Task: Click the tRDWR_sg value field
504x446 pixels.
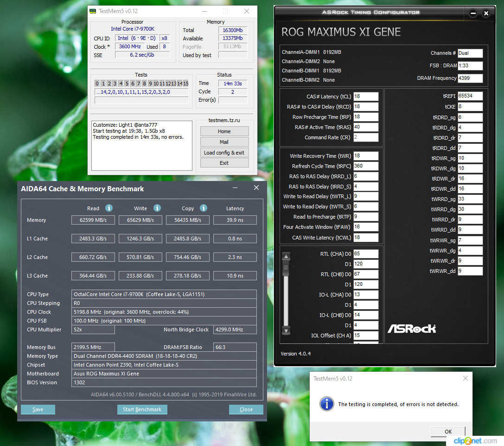Action: 470,158
